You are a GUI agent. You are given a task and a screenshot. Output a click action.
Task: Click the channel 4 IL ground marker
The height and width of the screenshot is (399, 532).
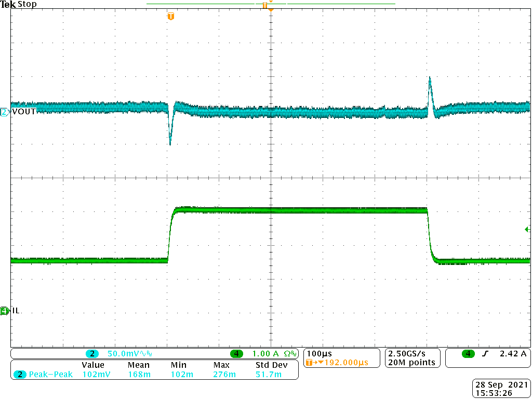pos(5,311)
